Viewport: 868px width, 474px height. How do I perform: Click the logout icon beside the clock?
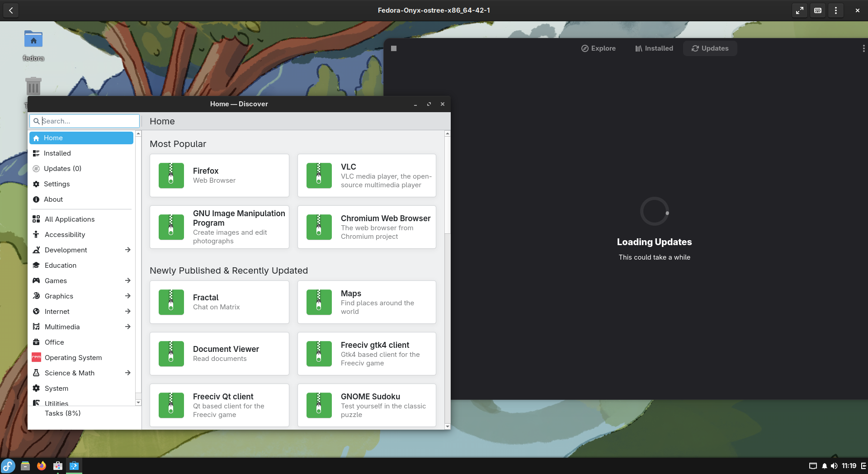(x=863, y=466)
